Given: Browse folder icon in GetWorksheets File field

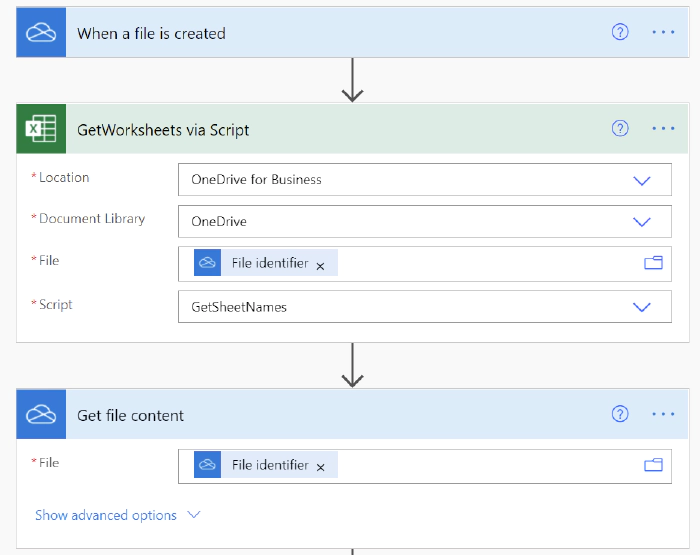Looking at the screenshot, I should point(653,263).
